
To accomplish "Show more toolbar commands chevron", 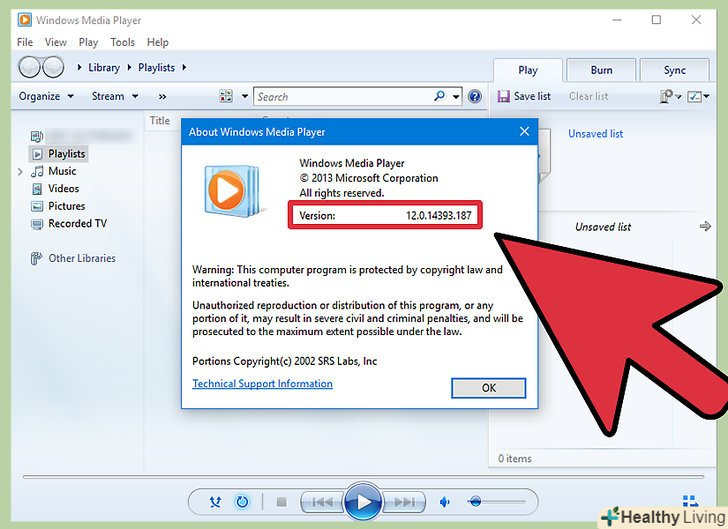I will pyautogui.click(x=162, y=97).
